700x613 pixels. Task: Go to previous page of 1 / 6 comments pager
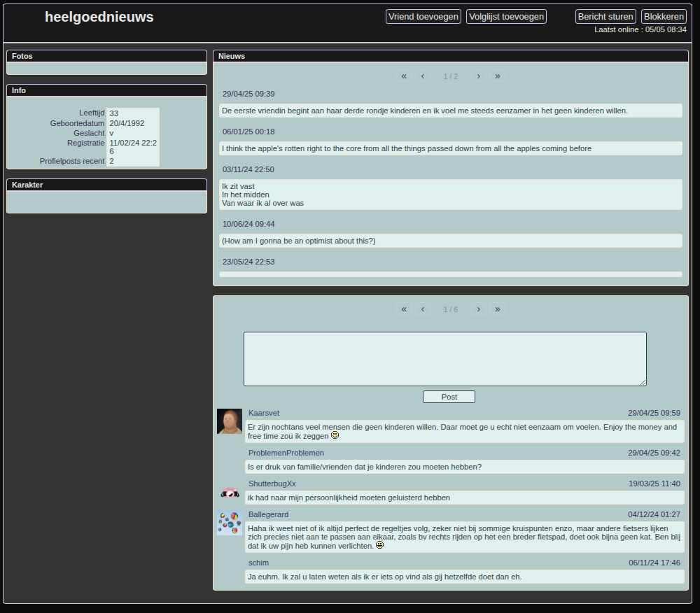422,309
